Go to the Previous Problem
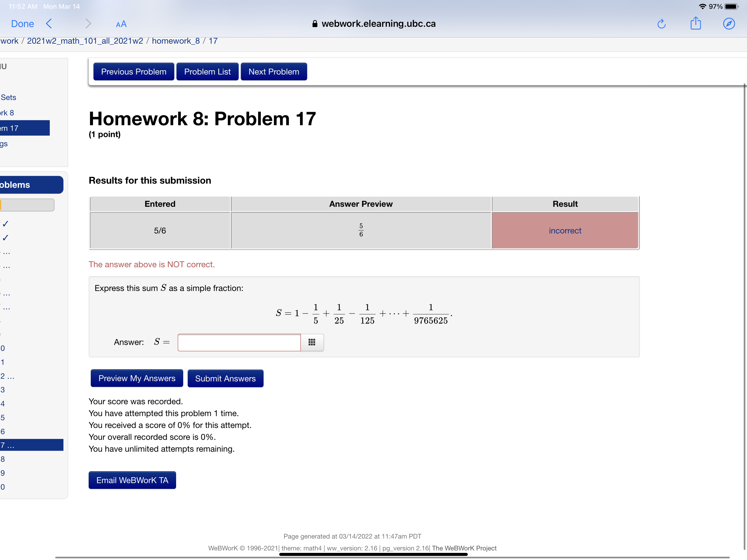Image resolution: width=747 pixels, height=560 pixels. (134, 72)
